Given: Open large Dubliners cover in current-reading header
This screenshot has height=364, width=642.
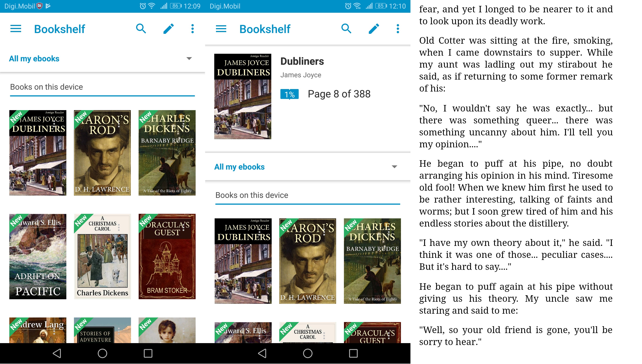Looking at the screenshot, I should pyautogui.click(x=243, y=96).
